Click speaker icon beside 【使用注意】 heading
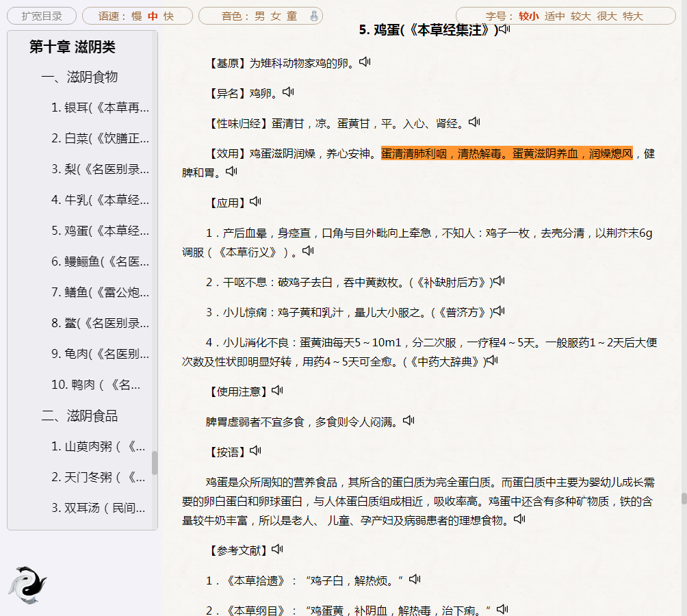Viewport: 687px width, 616px height. (x=277, y=390)
